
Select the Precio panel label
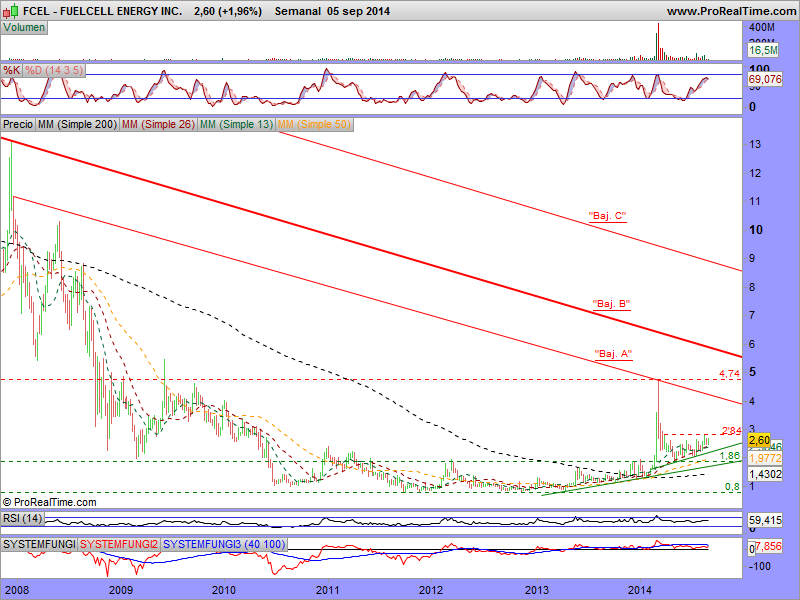(18, 124)
